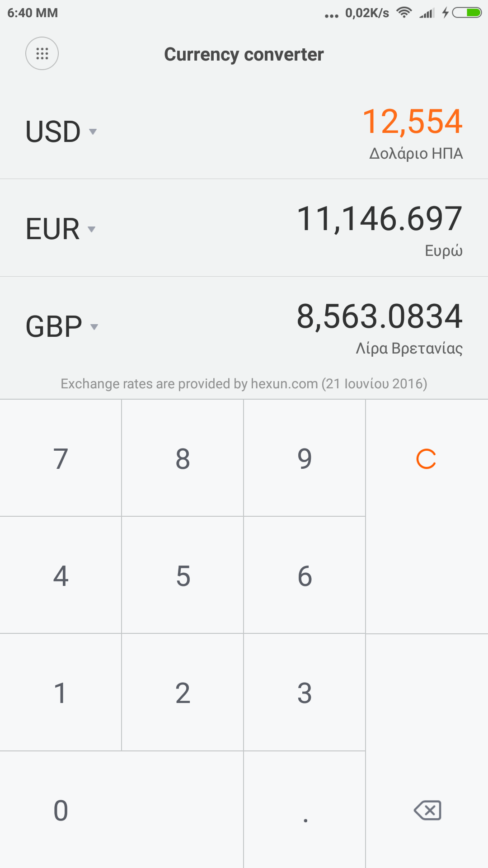This screenshot has height=868, width=488.
Task: Tap the number 9 key
Action: [x=305, y=458]
